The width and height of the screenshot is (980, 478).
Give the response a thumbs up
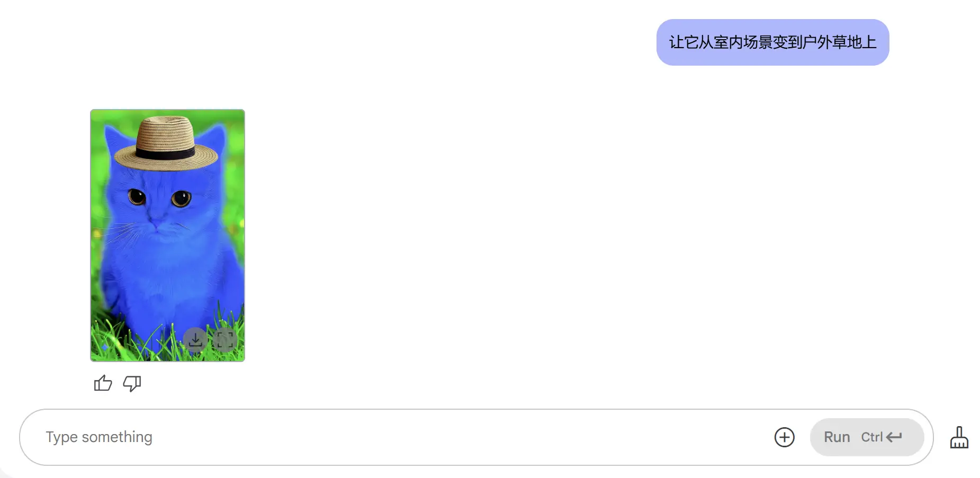coord(103,383)
